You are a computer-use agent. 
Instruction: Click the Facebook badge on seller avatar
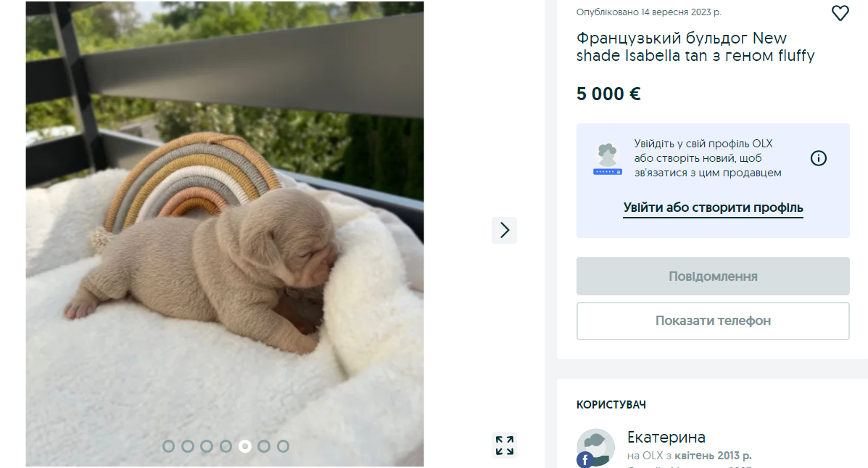pos(585,459)
